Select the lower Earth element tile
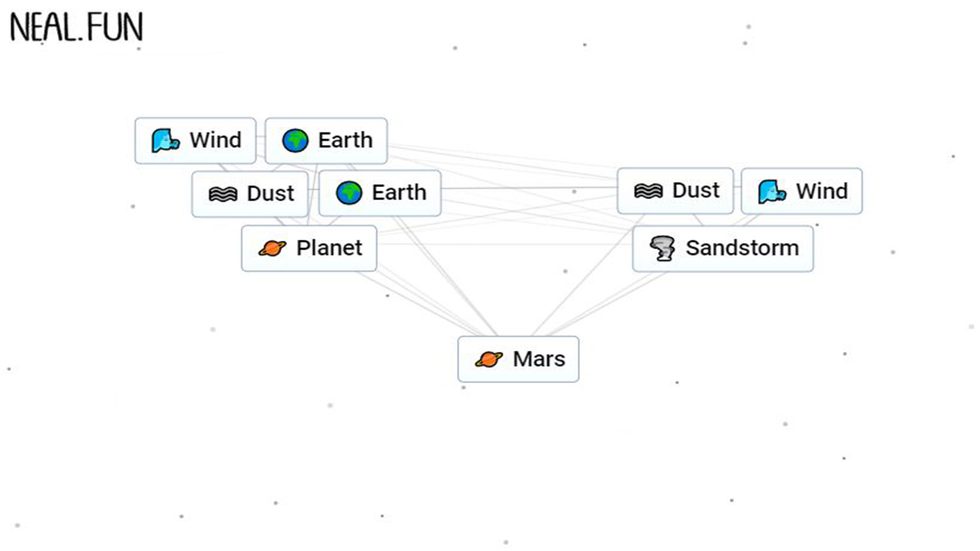This screenshot has width=980, height=551. click(380, 193)
